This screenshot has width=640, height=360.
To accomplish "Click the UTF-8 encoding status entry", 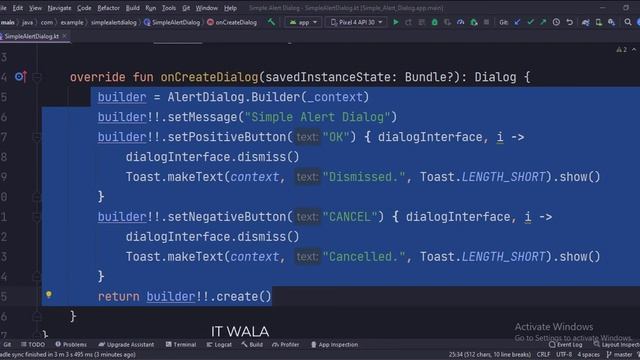I will pyautogui.click(x=564, y=354).
